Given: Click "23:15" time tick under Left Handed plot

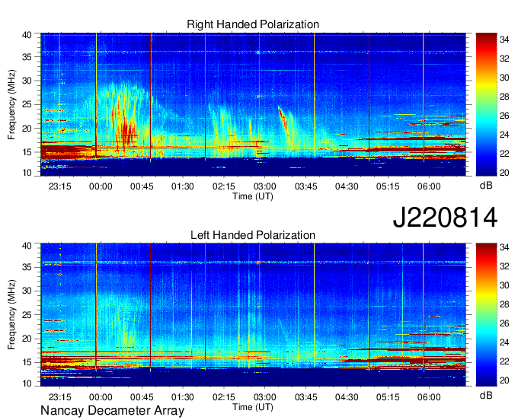Looking at the screenshot, I should point(59,397).
